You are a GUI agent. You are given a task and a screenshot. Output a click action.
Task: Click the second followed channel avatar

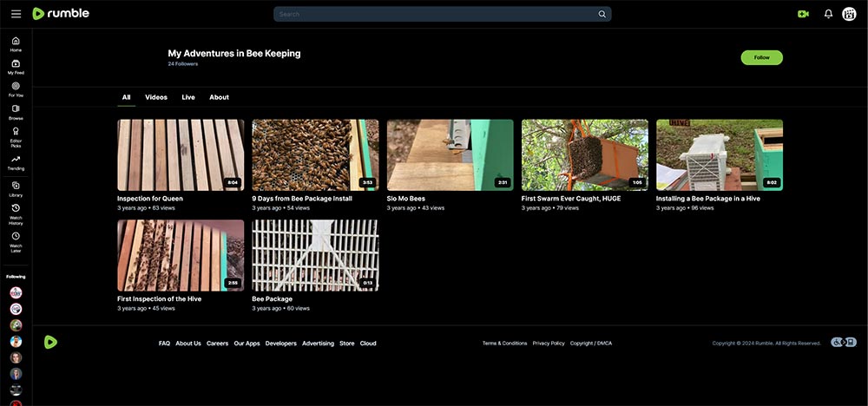pos(16,309)
